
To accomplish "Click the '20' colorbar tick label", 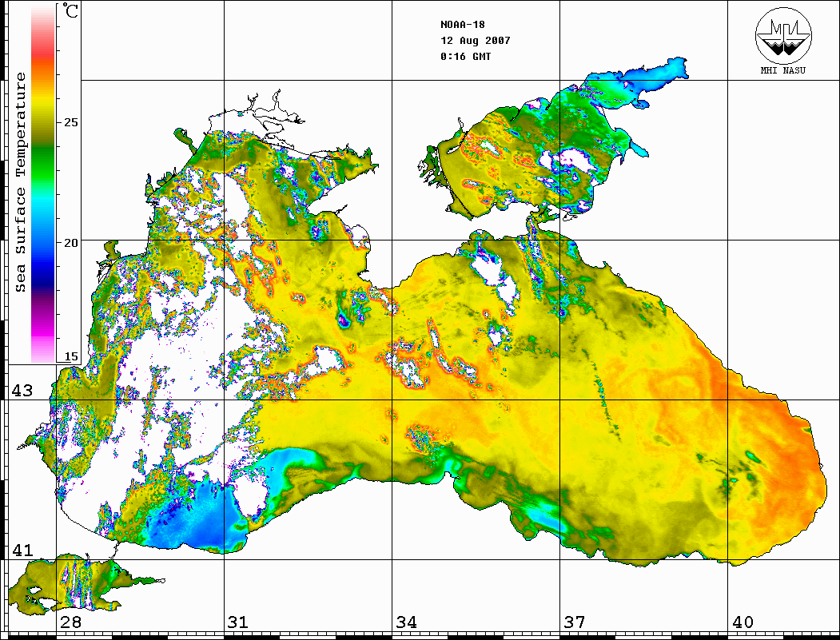I will point(70,243).
